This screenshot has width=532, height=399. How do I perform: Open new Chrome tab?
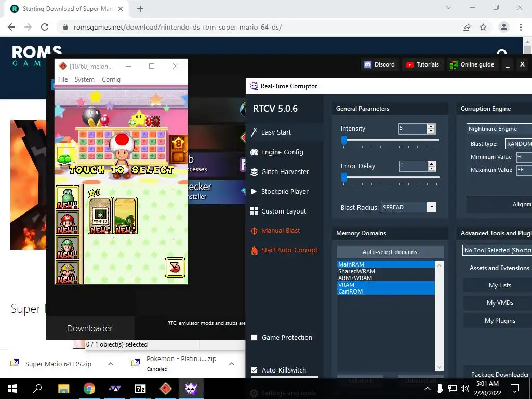140,9
